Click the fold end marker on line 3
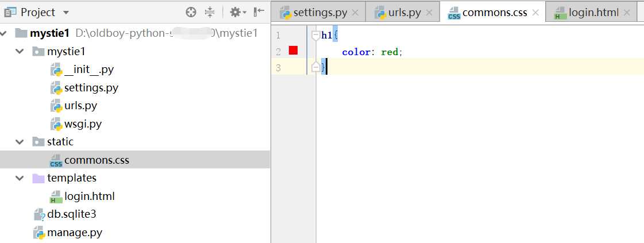 [x=315, y=67]
